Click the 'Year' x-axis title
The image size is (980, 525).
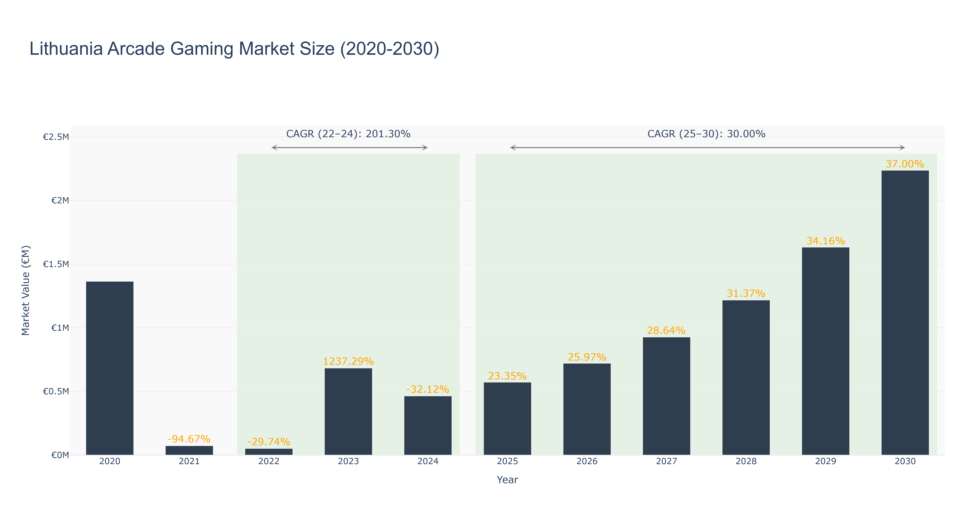coord(507,480)
